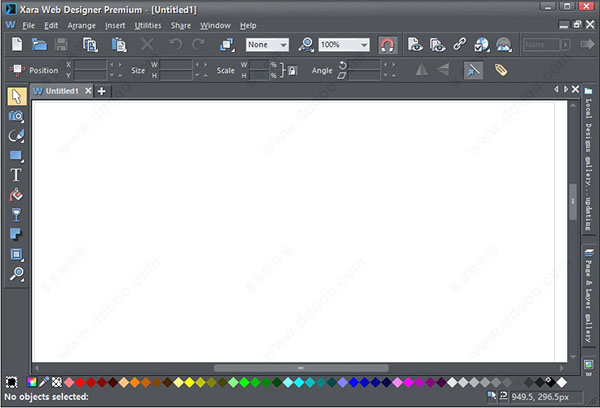The width and height of the screenshot is (600, 408).
Task: Open a file with folder icon
Action: [x=39, y=44]
